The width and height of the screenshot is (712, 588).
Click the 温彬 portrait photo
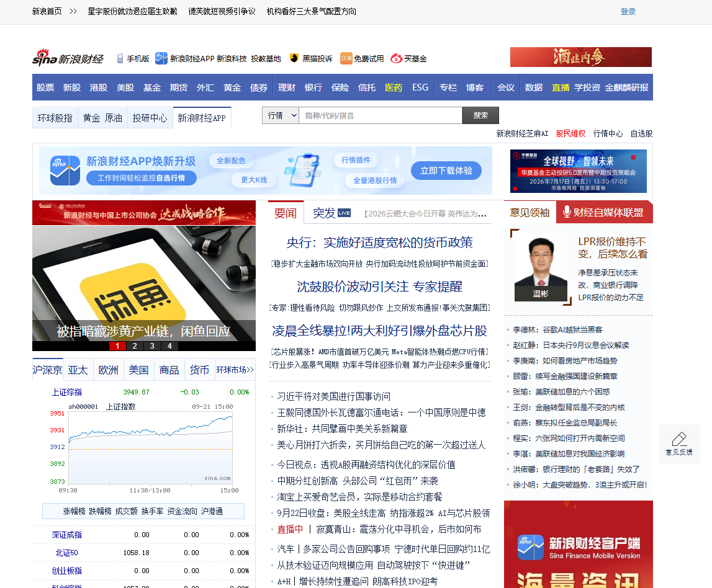541,267
